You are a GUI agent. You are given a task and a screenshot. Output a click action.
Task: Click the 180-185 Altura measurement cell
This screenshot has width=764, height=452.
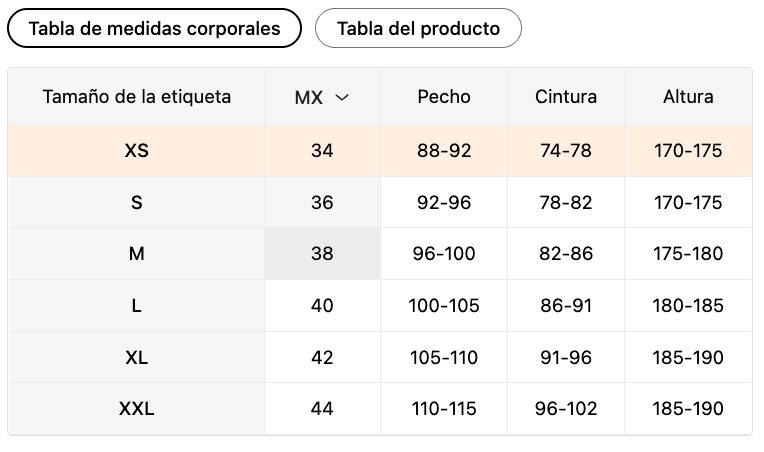(688, 305)
